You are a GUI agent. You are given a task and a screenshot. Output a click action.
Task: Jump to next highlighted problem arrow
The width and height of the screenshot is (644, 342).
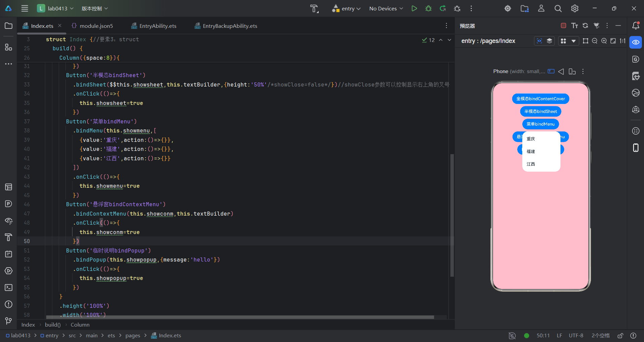click(x=449, y=40)
